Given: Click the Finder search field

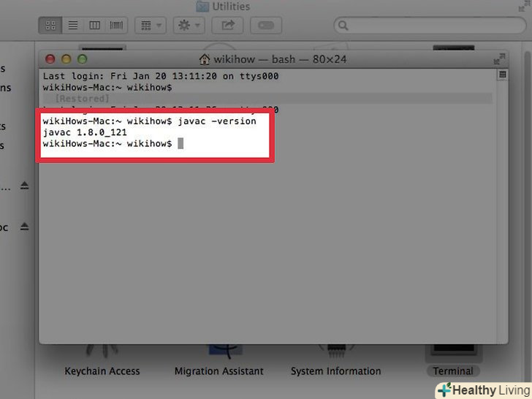Looking at the screenshot, I should tap(430, 26).
